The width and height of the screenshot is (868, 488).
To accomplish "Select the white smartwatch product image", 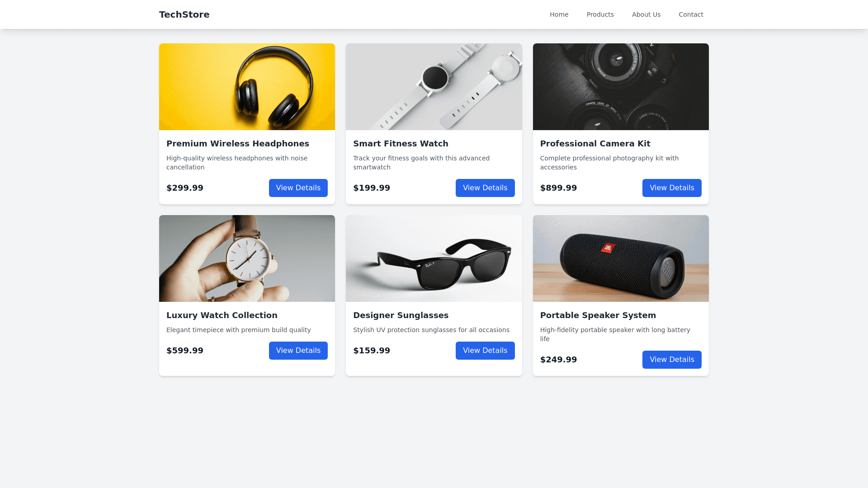I will (434, 87).
